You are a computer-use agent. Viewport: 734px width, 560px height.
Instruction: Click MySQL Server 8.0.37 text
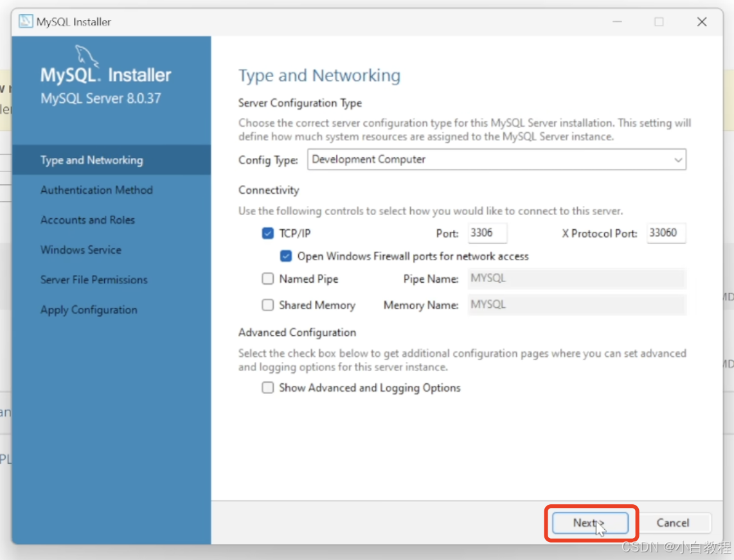(x=101, y=98)
